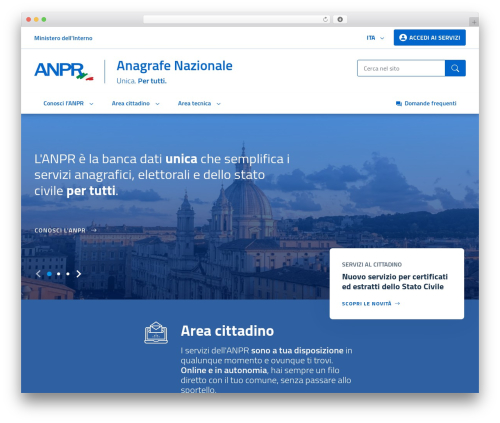Click the Scopri le novità link
The height and width of the screenshot is (423, 500).
pos(371,304)
